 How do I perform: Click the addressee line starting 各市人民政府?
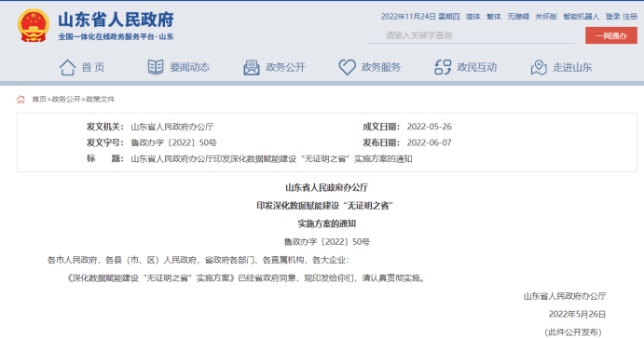click(199, 260)
